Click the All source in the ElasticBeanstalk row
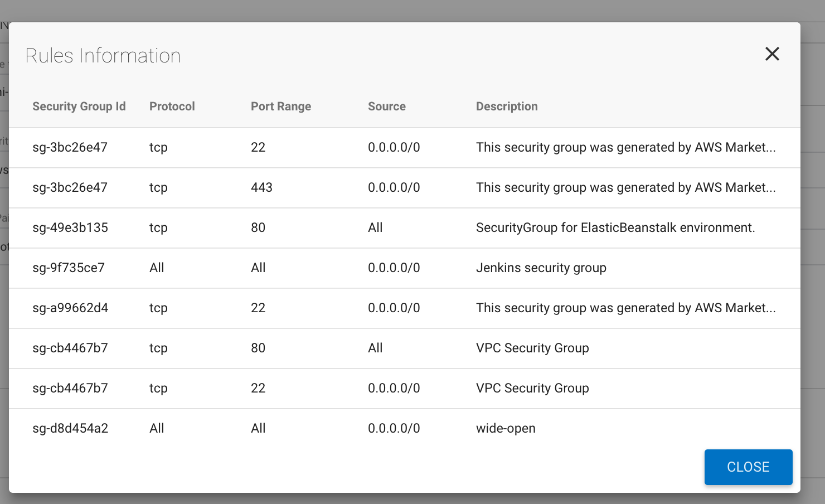This screenshot has height=504, width=825. pyautogui.click(x=375, y=227)
